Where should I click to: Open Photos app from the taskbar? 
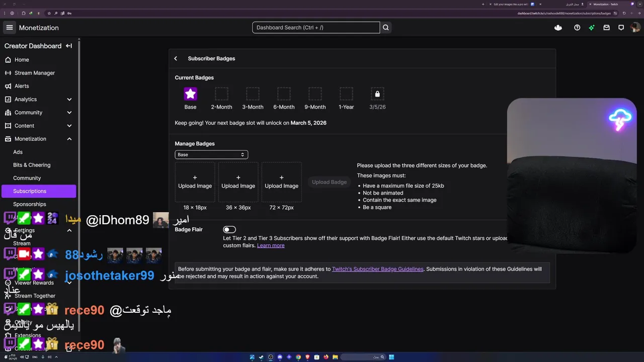252,357
